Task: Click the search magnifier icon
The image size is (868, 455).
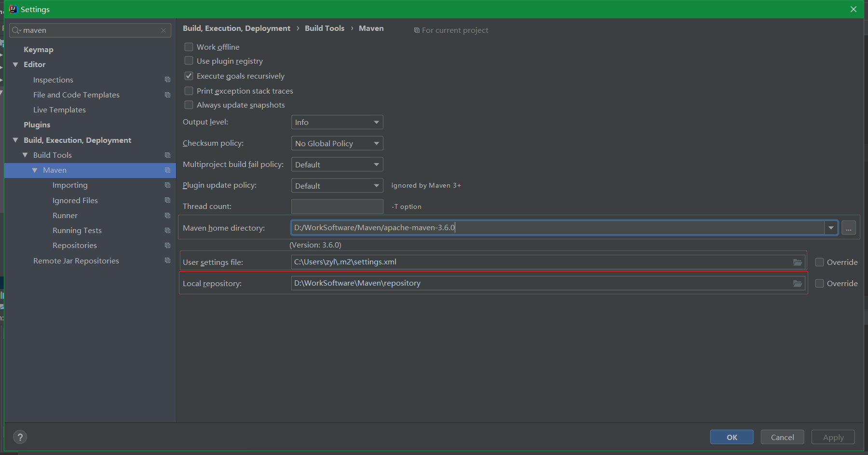Action: pos(16,30)
